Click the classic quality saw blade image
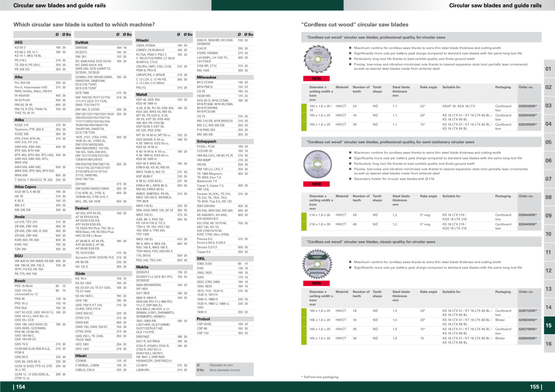555x392 pixels. pos(317,264)
